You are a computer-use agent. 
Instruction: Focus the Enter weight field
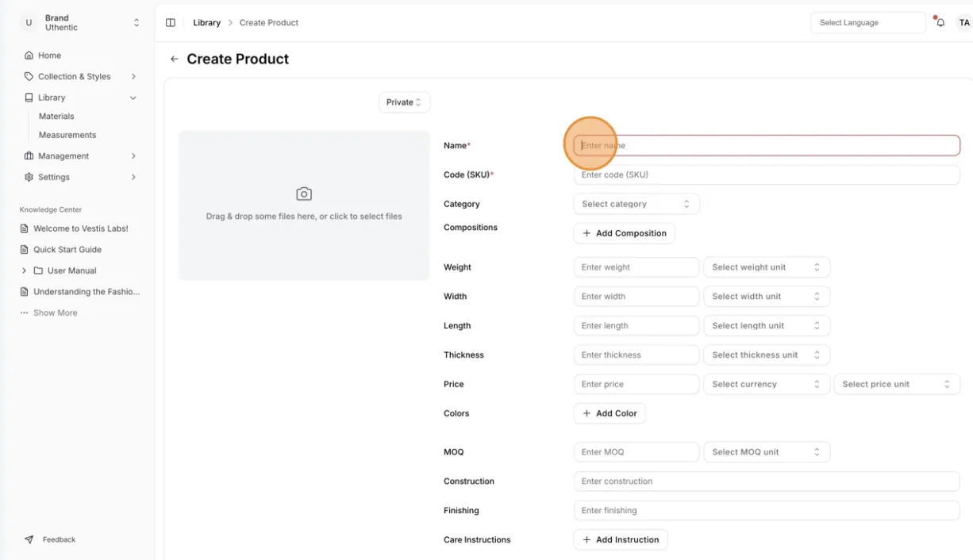[636, 267]
